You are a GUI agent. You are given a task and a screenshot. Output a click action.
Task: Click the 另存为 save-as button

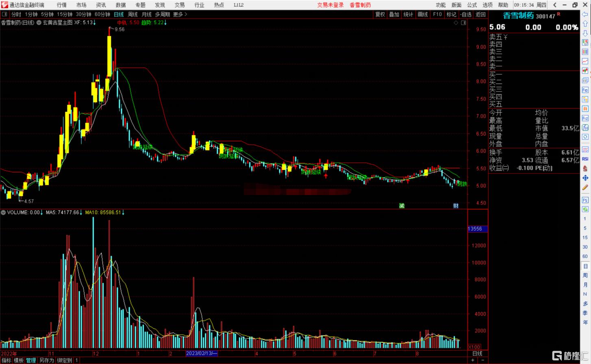pyautogui.click(x=46, y=360)
